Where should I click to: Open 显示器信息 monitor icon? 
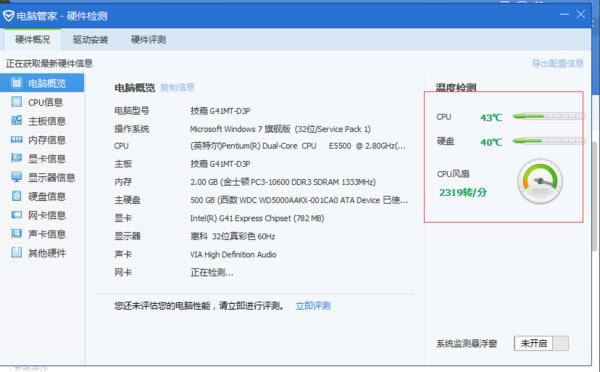tap(16, 177)
